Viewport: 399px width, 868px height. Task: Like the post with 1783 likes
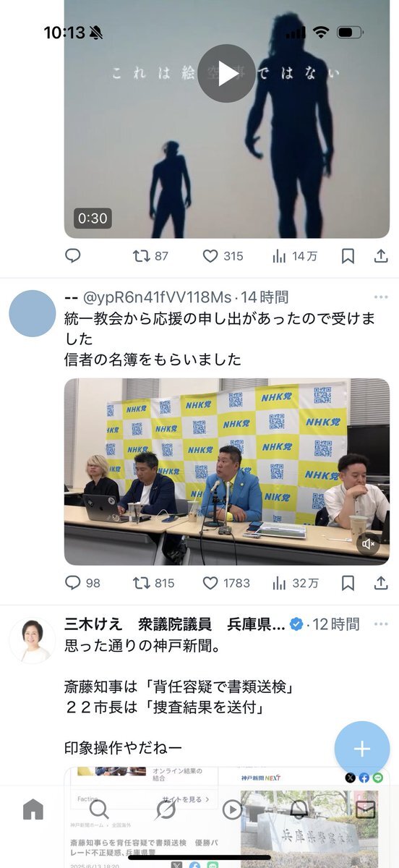[226, 583]
